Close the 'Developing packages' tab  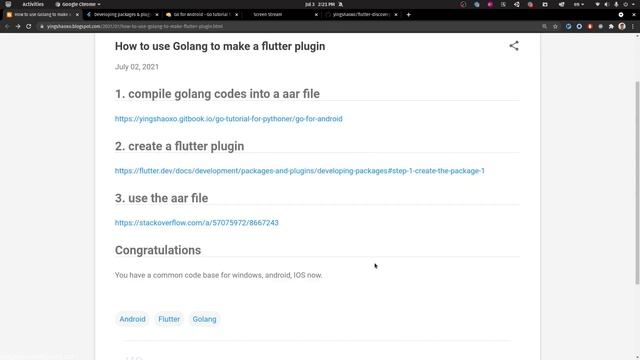point(157,14)
